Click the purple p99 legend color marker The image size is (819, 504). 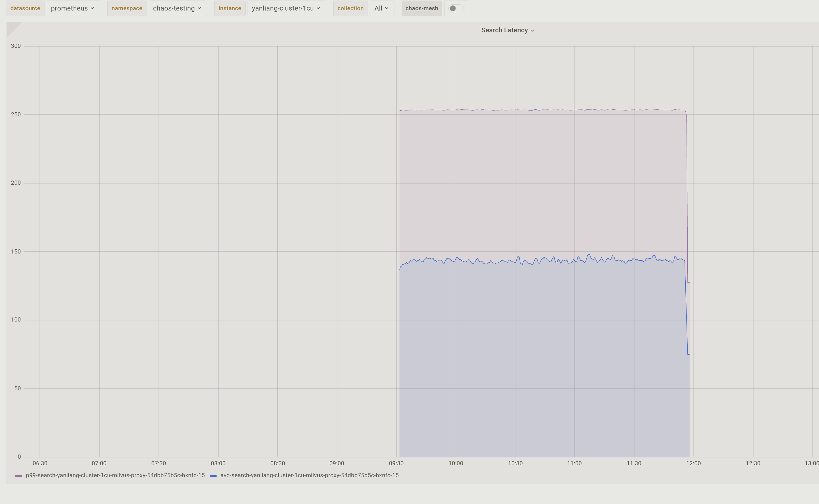(19, 476)
